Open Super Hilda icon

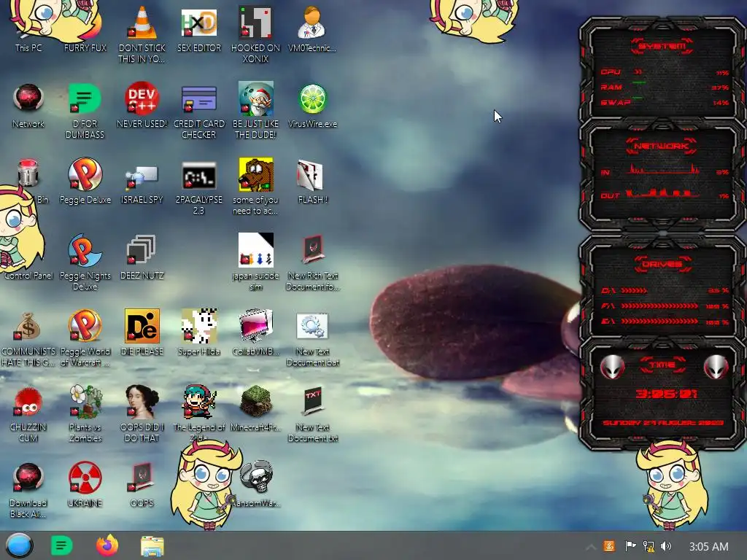pyautogui.click(x=198, y=332)
